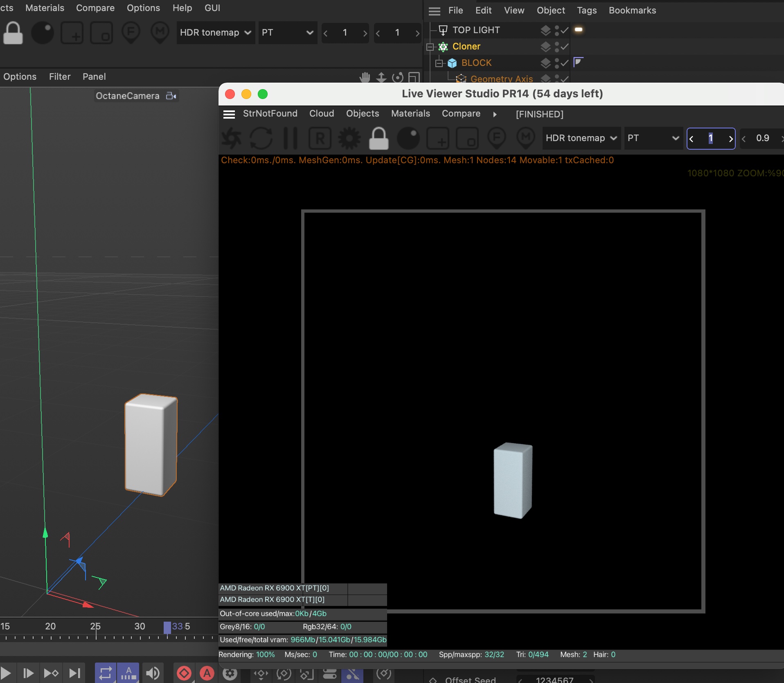Open the StrNotFound menu in Live Viewer Studio
This screenshot has width=784, height=683.
coord(270,114)
